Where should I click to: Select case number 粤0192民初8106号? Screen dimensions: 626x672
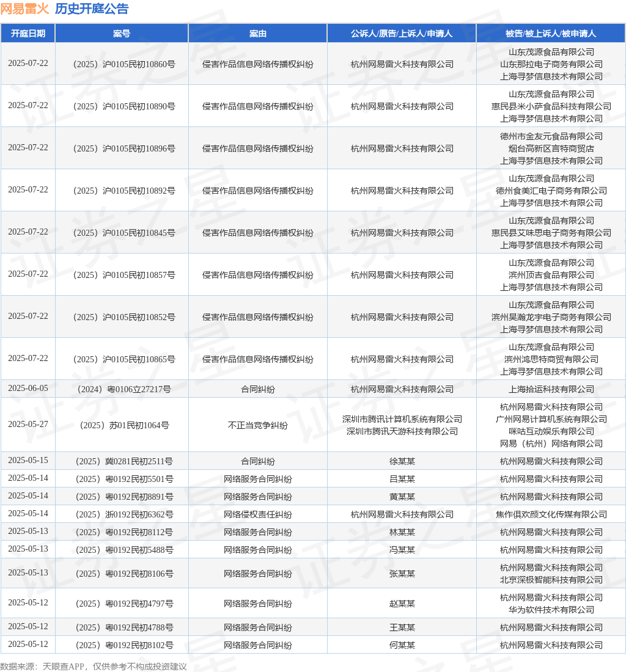coord(124,574)
